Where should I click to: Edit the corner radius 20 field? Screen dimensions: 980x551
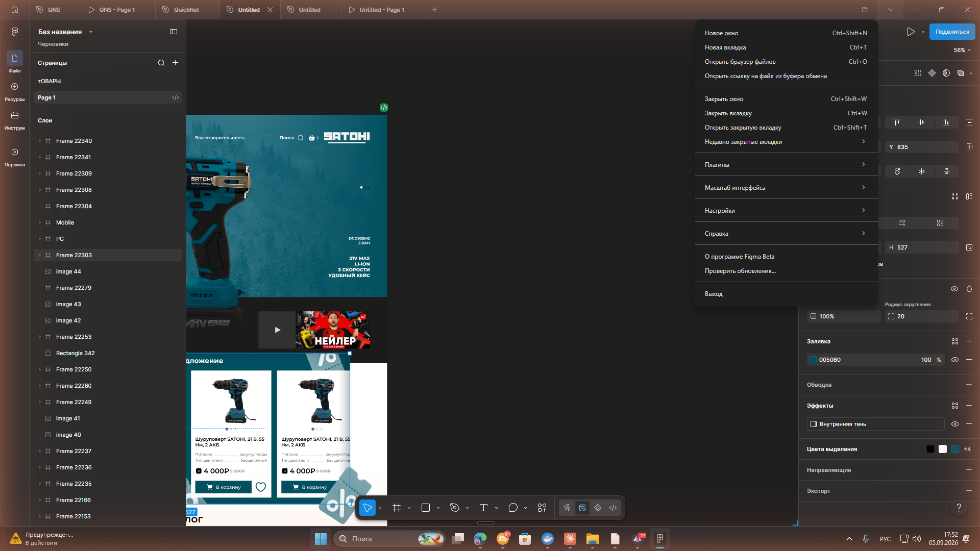pos(922,316)
